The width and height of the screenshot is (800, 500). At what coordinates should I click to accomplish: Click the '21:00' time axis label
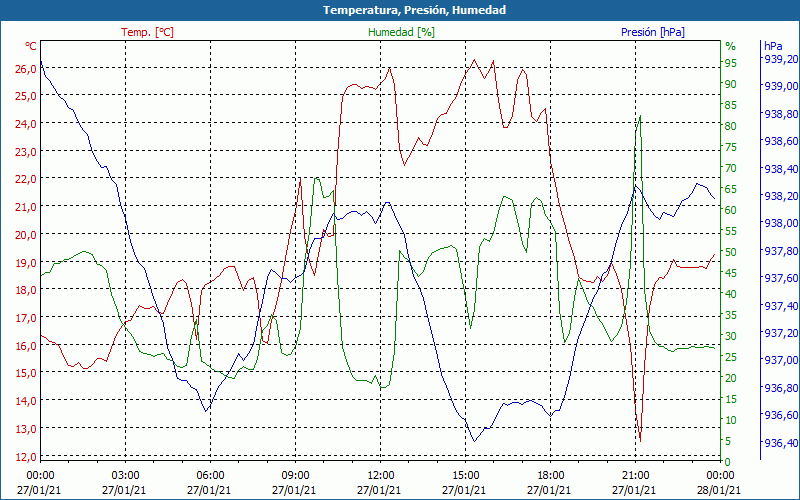tap(635, 476)
